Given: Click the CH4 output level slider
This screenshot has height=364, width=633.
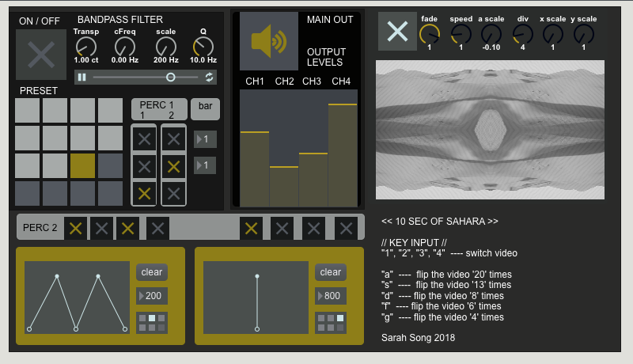Looking at the screenshot, I should click(x=343, y=149).
